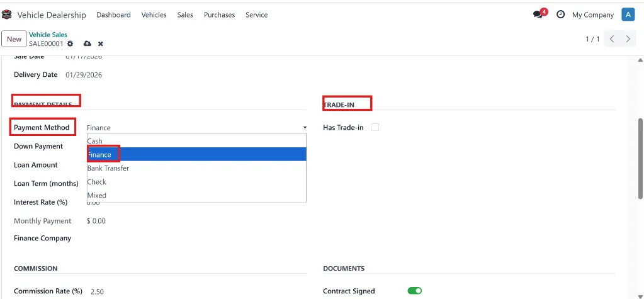
Task: Discard changes with the X icon
Action: pyautogui.click(x=100, y=43)
